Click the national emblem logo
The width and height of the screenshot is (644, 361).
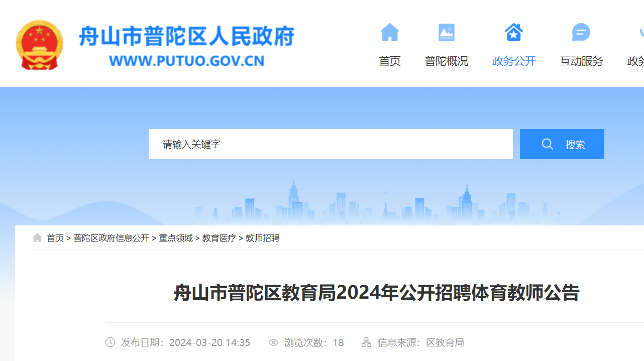(40, 45)
